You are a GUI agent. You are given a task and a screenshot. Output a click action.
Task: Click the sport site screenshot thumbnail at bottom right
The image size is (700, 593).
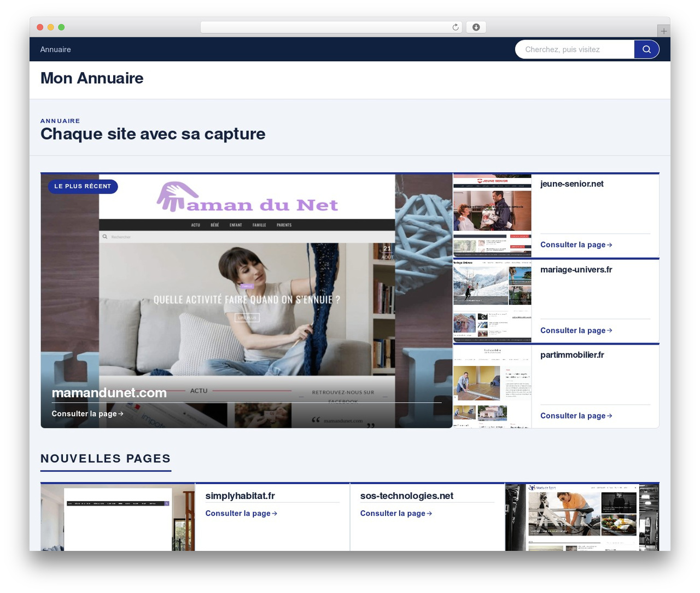(x=582, y=518)
